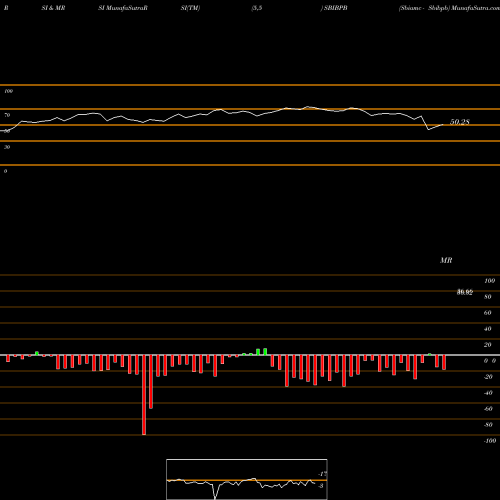Click the '-100' label on the MR axis
500x500 pixels.
tap(490, 441)
